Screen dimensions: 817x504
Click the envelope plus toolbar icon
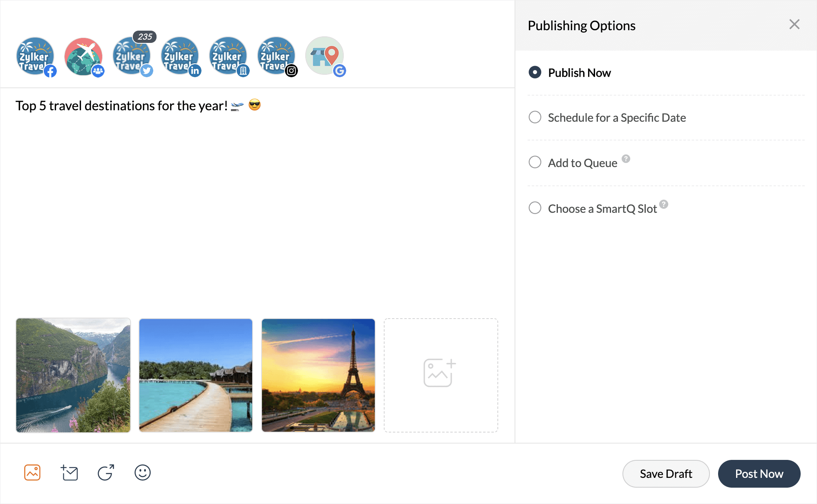tap(69, 473)
